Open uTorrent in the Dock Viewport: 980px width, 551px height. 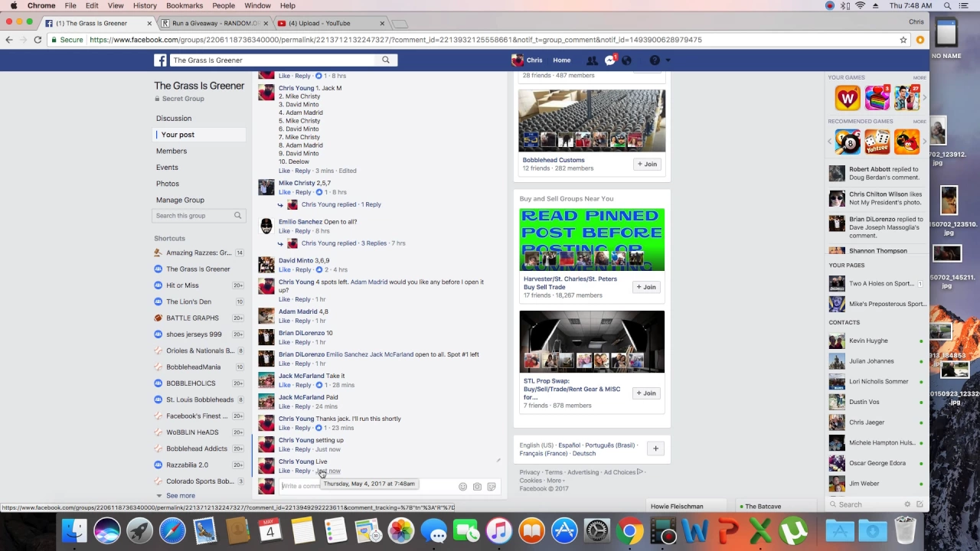[x=793, y=531]
